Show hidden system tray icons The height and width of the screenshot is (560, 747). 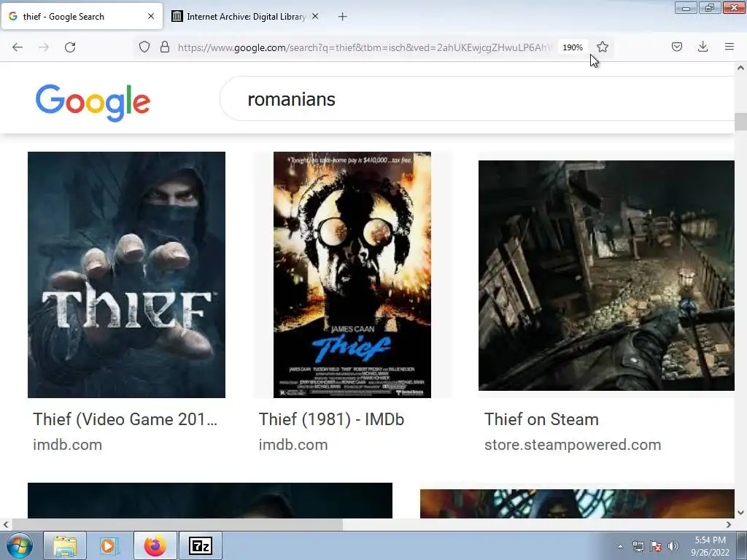620,546
